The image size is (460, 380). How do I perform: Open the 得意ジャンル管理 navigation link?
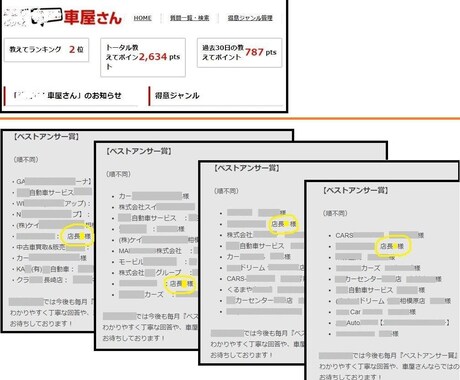point(250,18)
